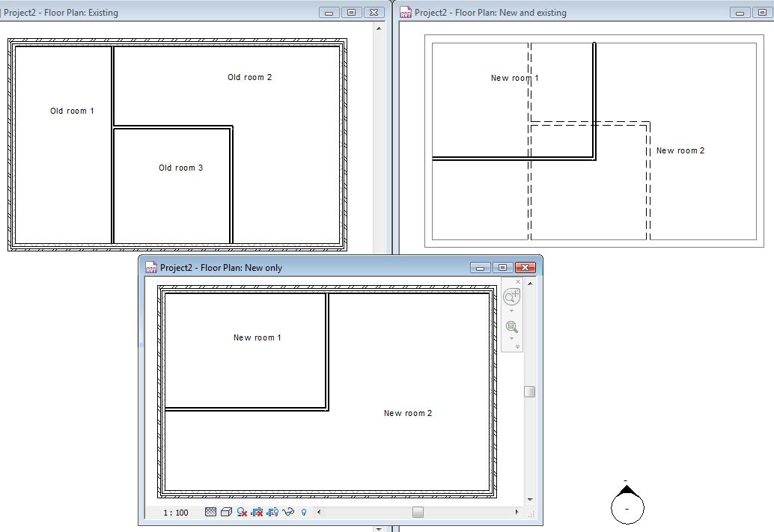This screenshot has height=532, width=774.
Task: Click the Revit icon on the New only window
Action: [x=151, y=267]
